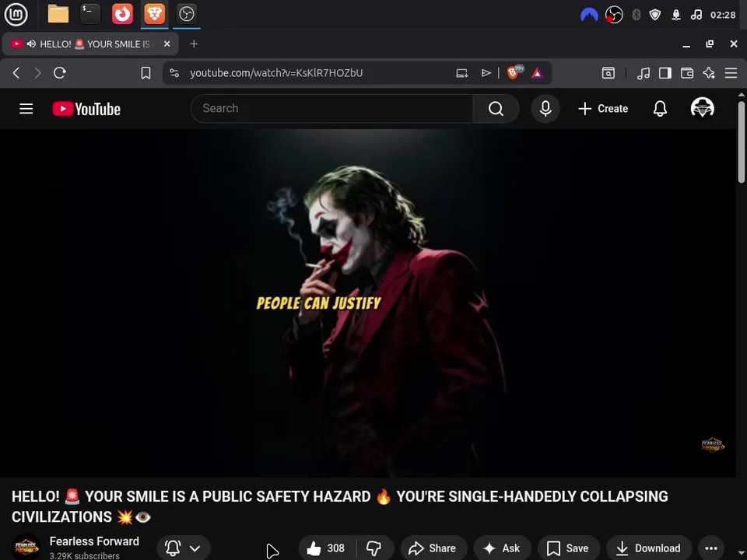Screen dimensions: 747x560
Task: Download this video
Action: pos(648,548)
